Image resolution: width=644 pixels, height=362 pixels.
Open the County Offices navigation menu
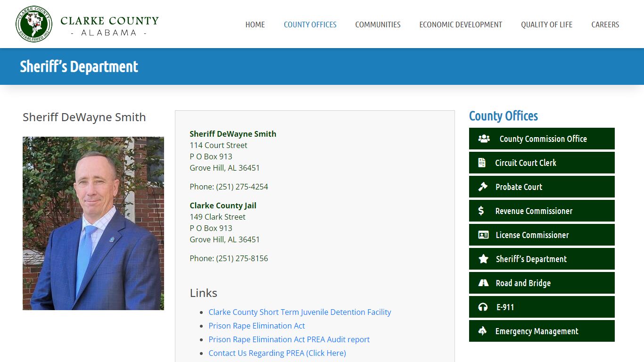pyautogui.click(x=310, y=25)
